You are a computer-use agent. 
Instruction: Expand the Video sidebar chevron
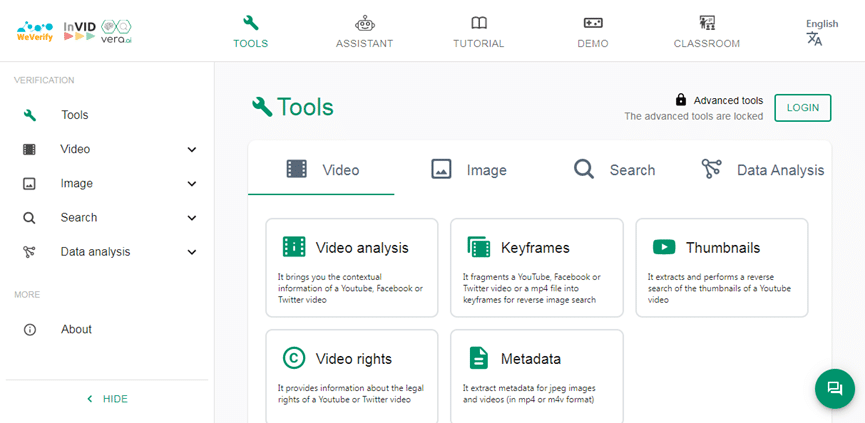pos(191,149)
